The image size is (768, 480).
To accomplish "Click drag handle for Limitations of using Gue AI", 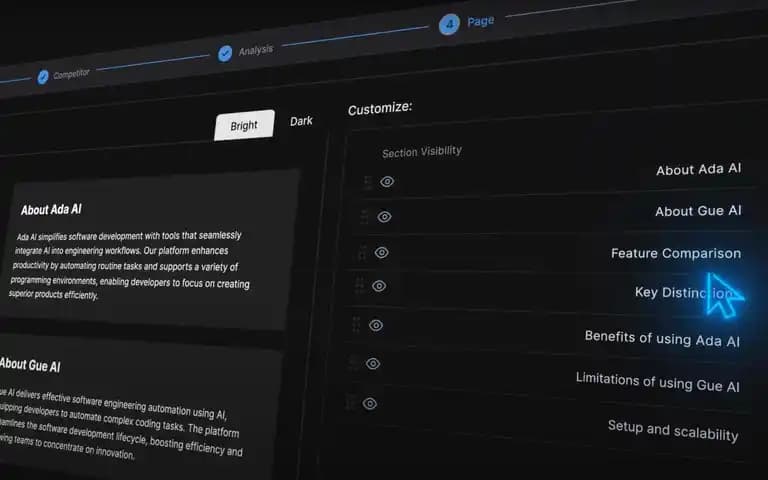I will point(353,363).
